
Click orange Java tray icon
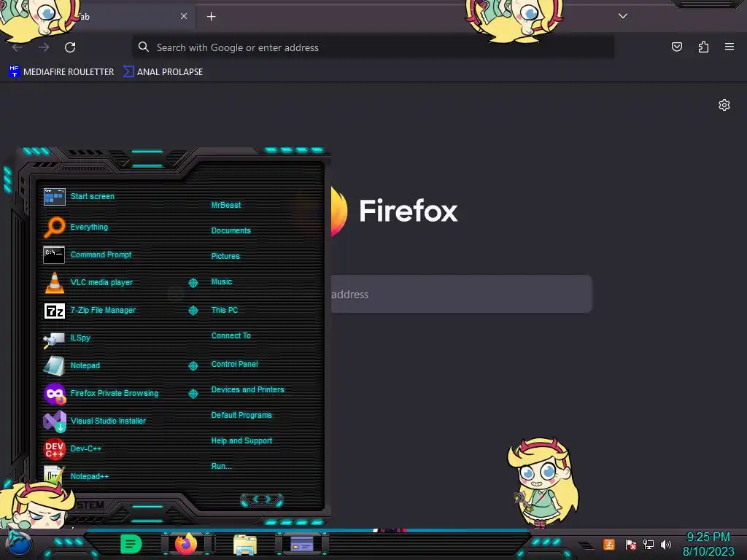(x=609, y=544)
